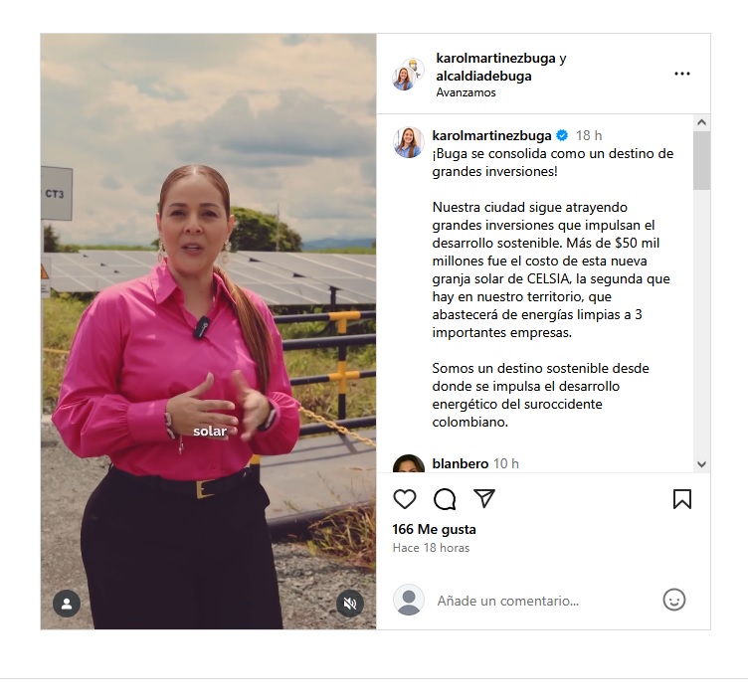This screenshot has width=748, height=700.
Task: Toggle video playback by clicking the video
Action: [208, 331]
